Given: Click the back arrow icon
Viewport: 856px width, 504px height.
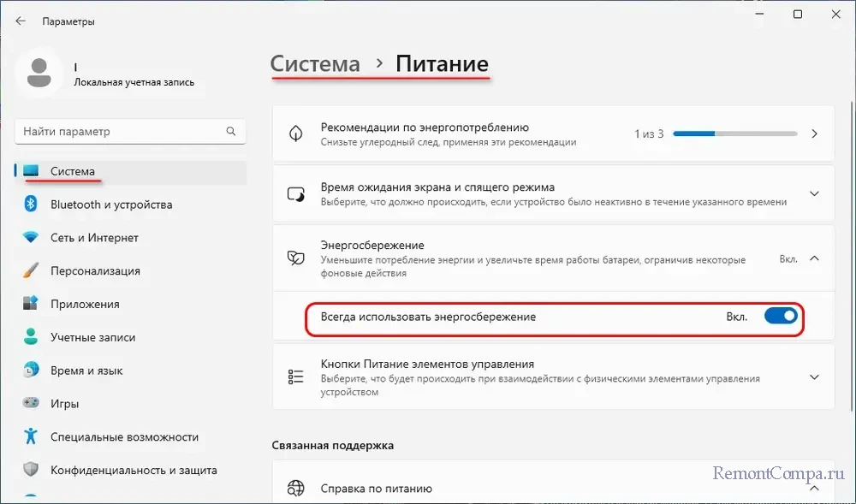Looking at the screenshot, I should coord(21,21).
